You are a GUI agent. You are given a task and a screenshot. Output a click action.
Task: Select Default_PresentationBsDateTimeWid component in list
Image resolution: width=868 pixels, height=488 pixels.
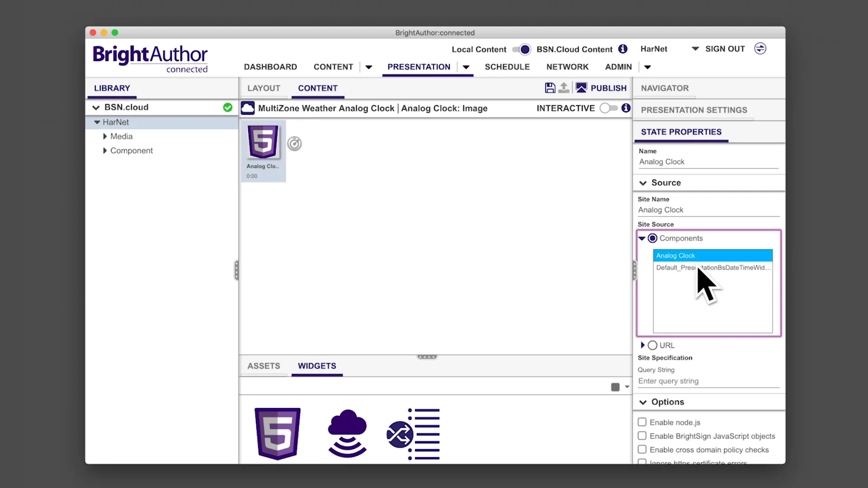click(713, 267)
